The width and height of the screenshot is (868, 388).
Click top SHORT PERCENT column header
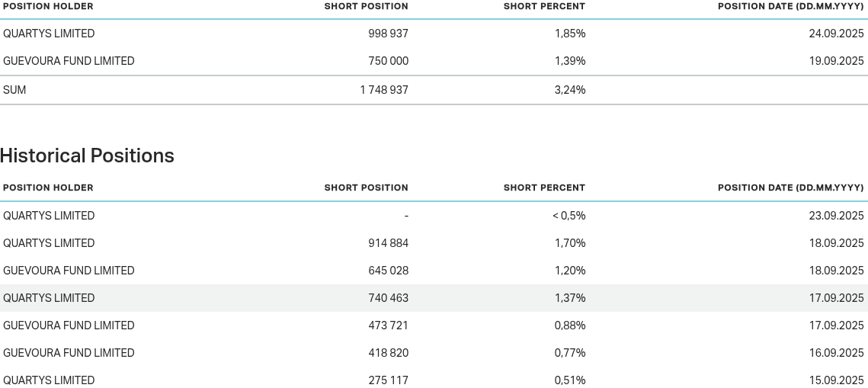pos(544,6)
